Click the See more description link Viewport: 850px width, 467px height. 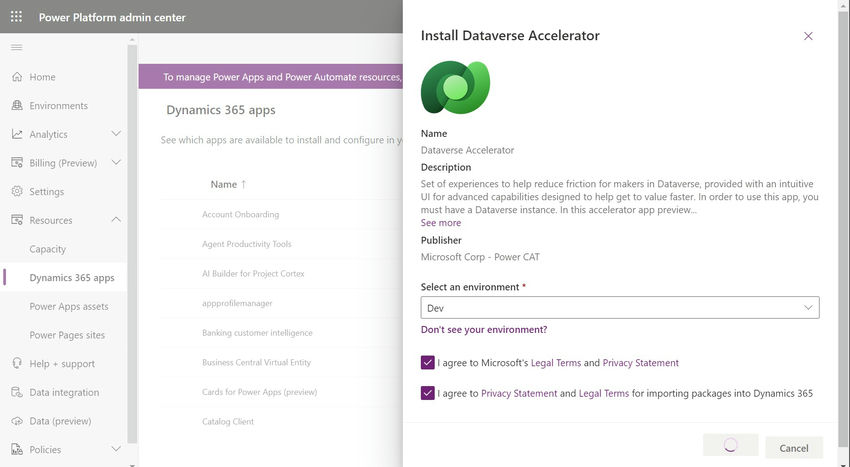tap(441, 223)
